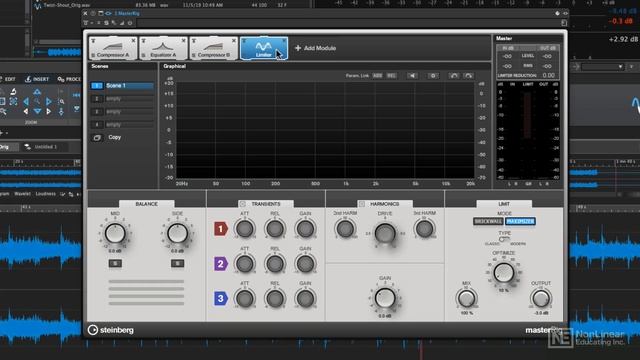
Task: Click the scene Copy button
Action: coord(107,138)
